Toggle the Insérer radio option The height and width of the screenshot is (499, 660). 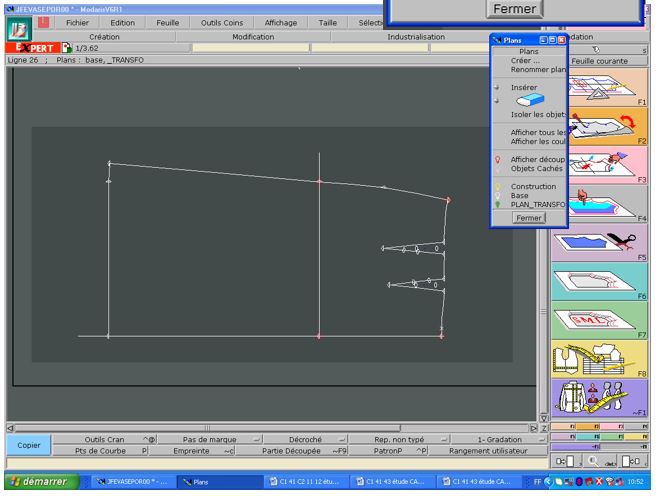click(x=497, y=87)
